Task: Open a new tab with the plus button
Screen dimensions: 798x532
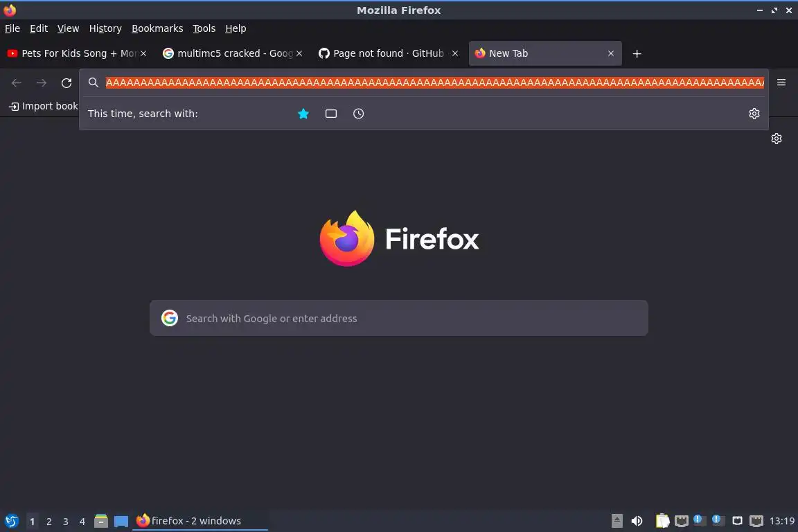Action: (x=637, y=54)
